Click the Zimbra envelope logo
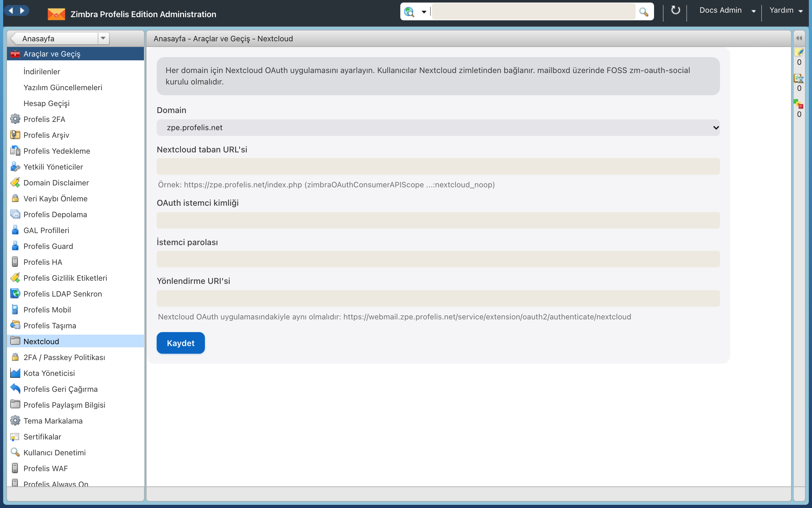Image resolution: width=812 pixels, height=508 pixels. coord(56,14)
